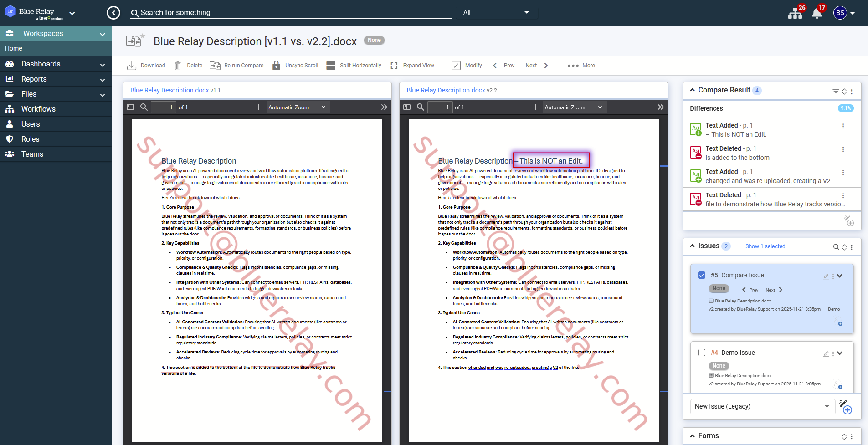Click page number field in v2.2 viewer

440,107
